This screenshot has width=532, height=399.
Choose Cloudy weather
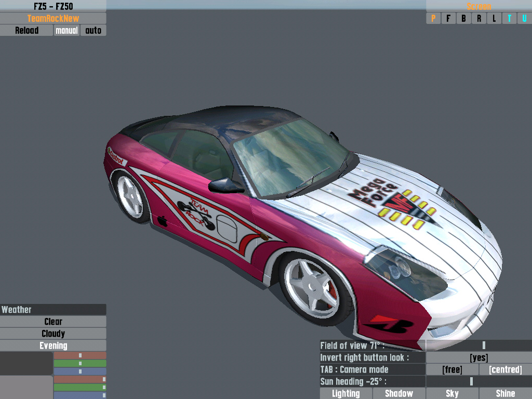53,334
